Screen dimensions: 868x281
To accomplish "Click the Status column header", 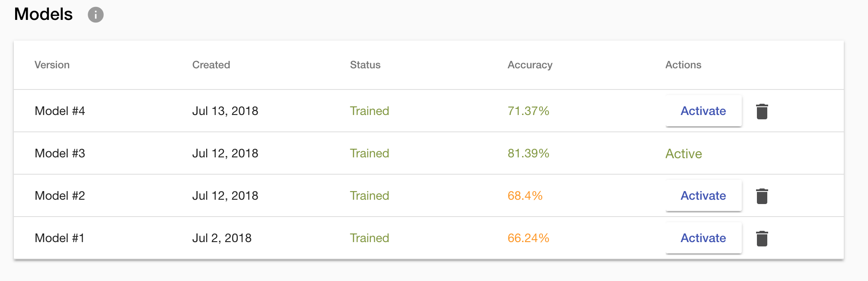I will coord(365,65).
